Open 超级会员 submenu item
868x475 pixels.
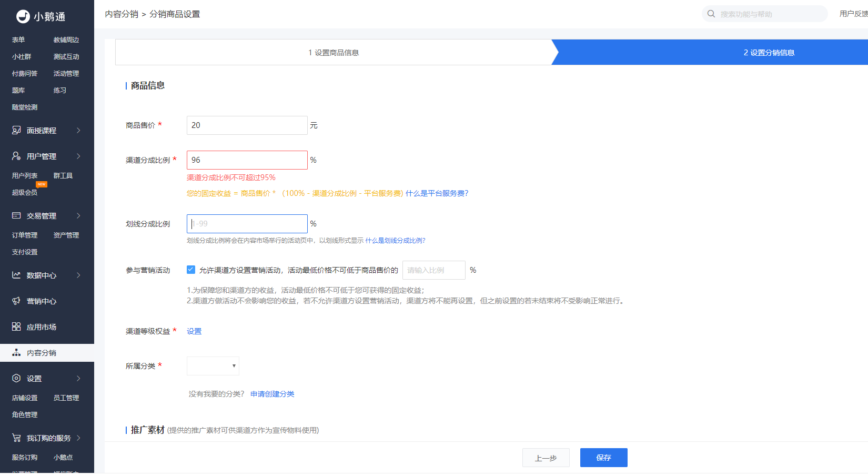tap(25, 193)
